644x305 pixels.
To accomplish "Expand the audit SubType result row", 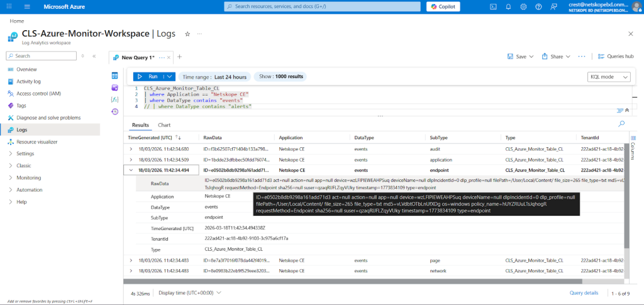I will pos(131,149).
